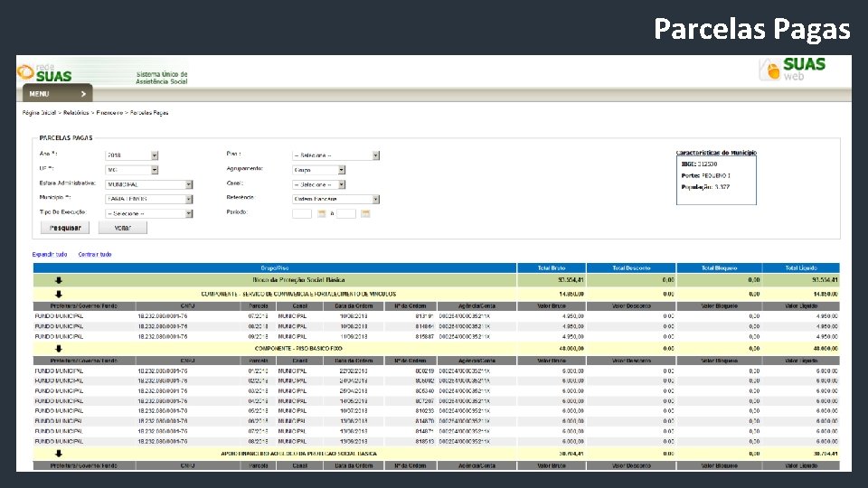Select order number 818513 cell
This screenshot has width=868, height=488.
pyautogui.click(x=425, y=442)
